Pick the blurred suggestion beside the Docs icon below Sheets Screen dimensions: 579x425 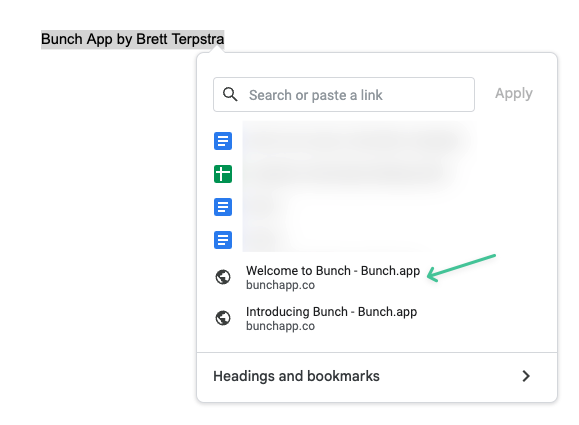click(x=358, y=207)
